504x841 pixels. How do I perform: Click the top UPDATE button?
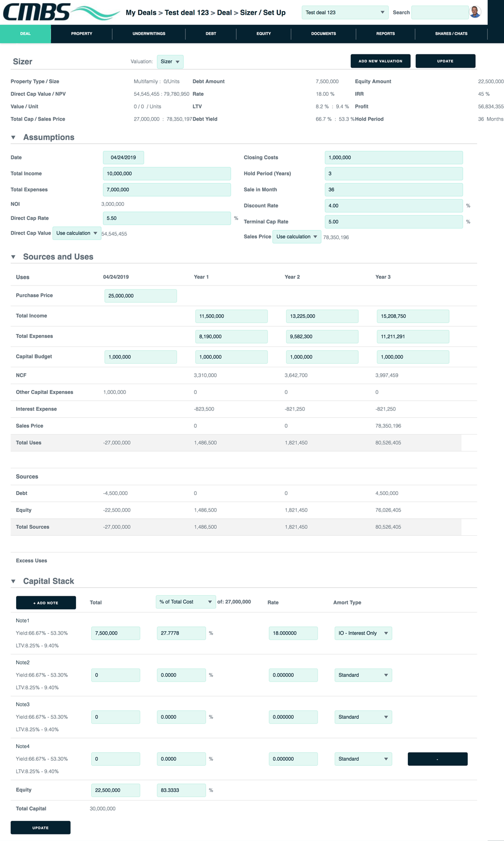click(x=446, y=61)
